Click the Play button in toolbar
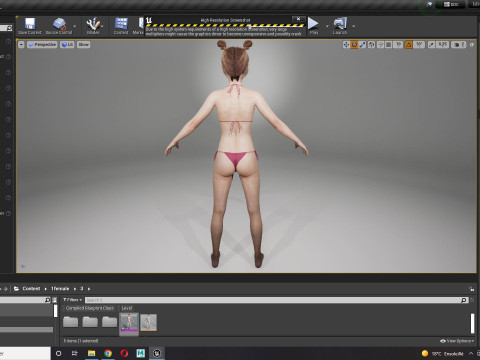The image size is (480, 360). point(313,26)
